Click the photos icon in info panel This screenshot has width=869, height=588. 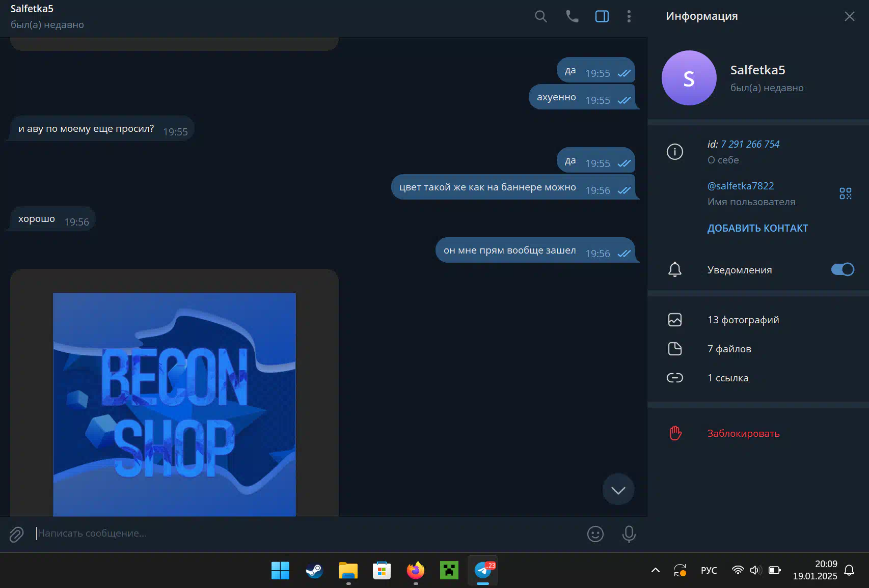coord(675,320)
